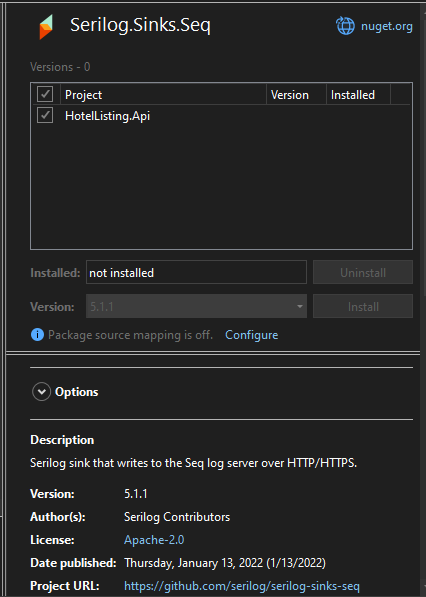The width and height of the screenshot is (426, 597).
Task: Expand the Options chevron circle icon
Action: (x=41, y=392)
